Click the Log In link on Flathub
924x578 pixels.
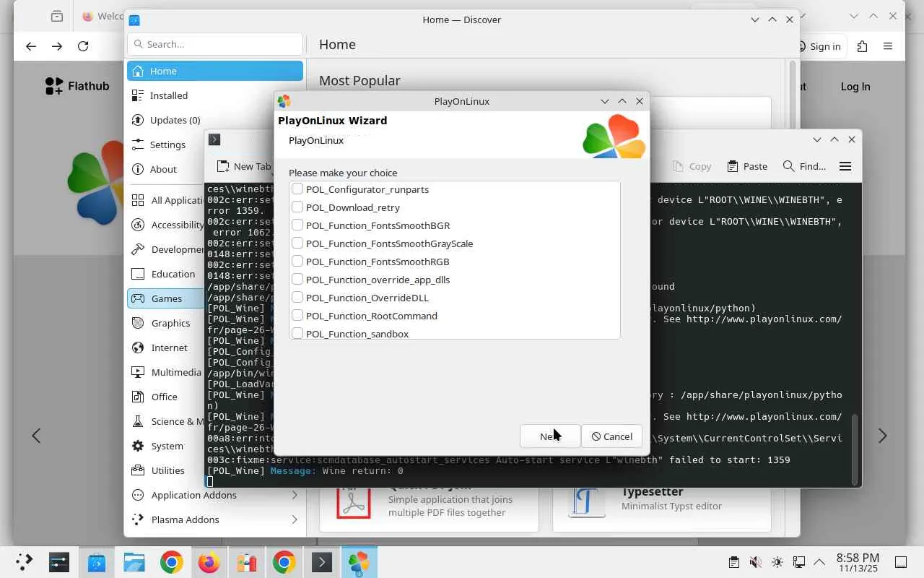pyautogui.click(x=855, y=87)
